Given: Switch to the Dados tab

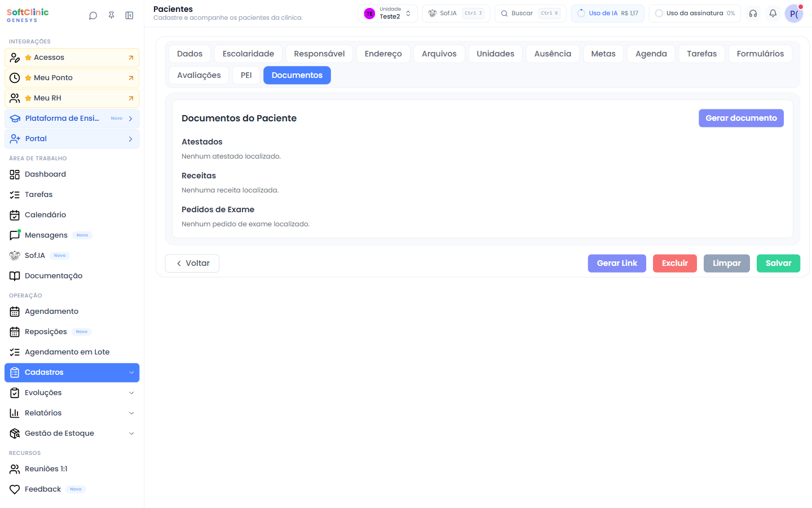Looking at the screenshot, I should 189,54.
